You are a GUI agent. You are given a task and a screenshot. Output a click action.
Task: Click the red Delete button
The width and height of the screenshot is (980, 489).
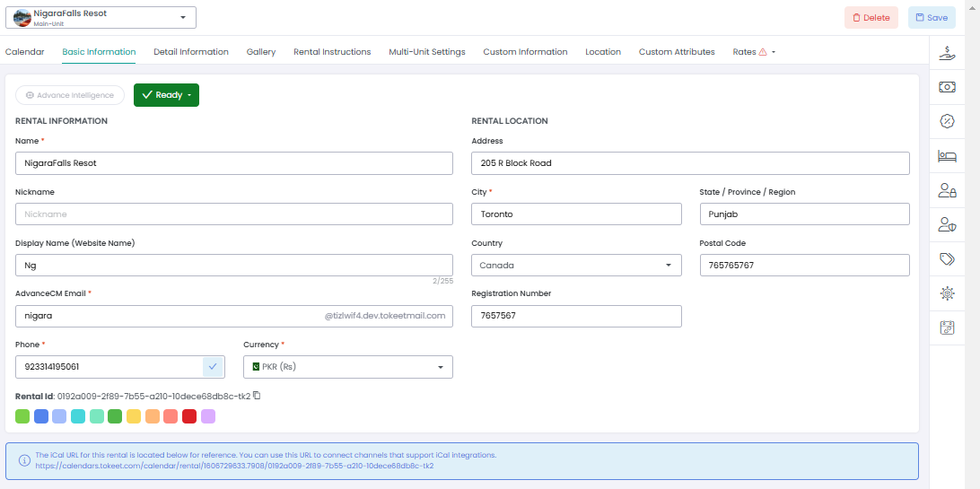pos(871,17)
